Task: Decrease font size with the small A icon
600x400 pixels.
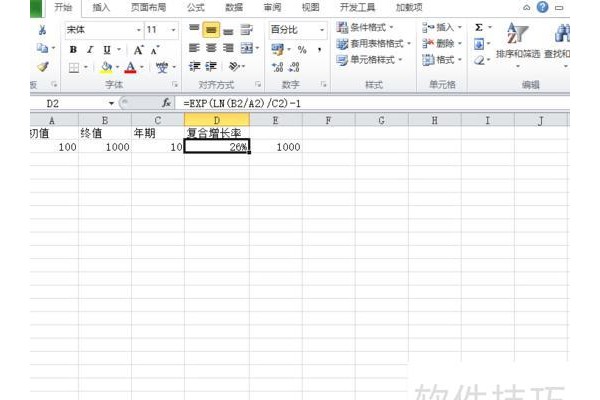Action: click(155, 50)
